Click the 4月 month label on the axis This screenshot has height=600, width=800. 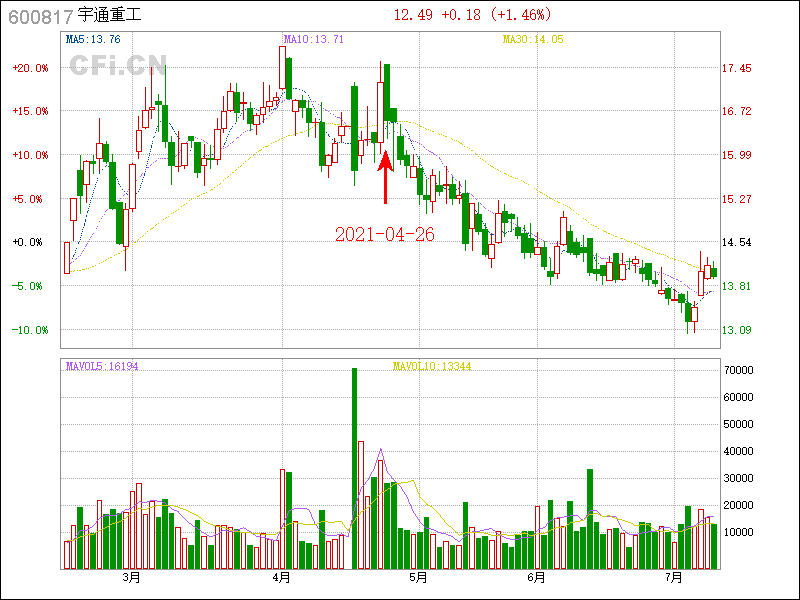[281, 577]
